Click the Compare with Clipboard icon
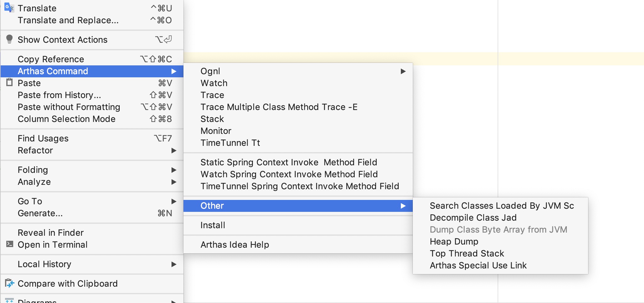The height and width of the screenshot is (303, 644). click(9, 283)
